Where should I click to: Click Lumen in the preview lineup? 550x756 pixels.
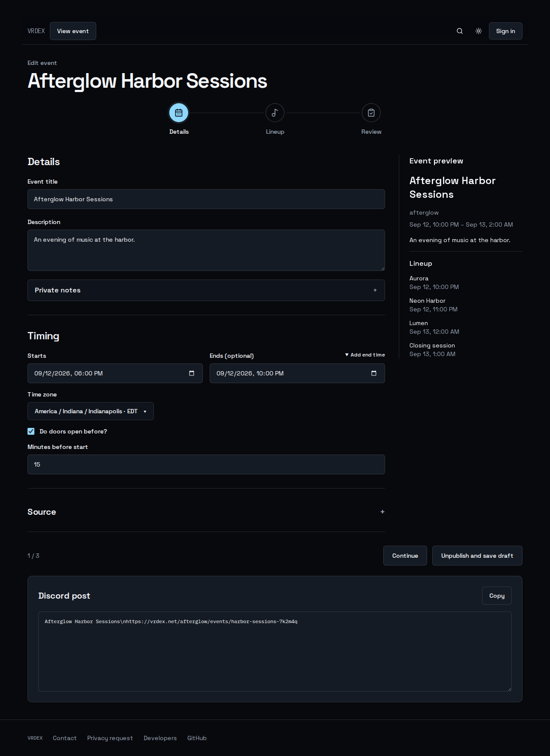tap(419, 323)
